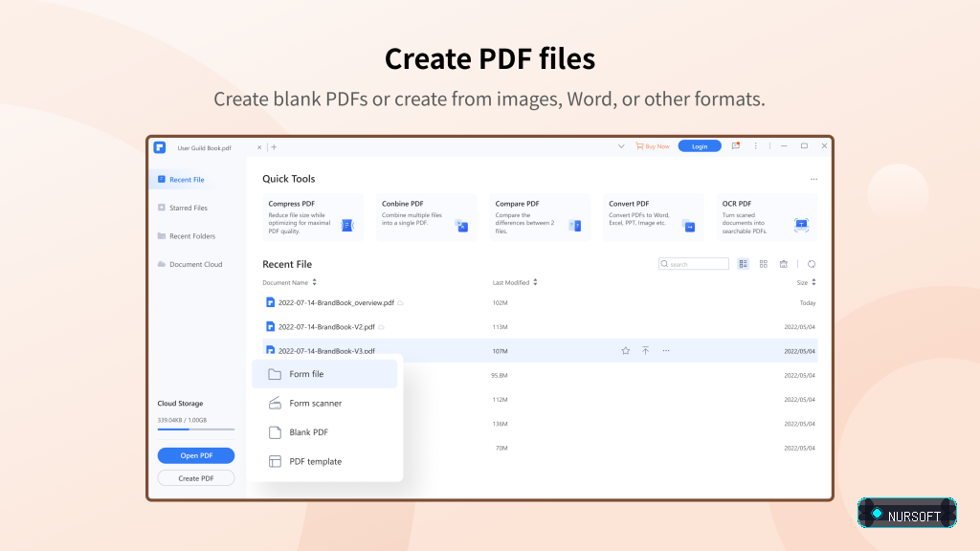Image resolution: width=980 pixels, height=551 pixels.
Task: Upload BrandBook-V3.pdf with arrow icon
Action: (646, 350)
